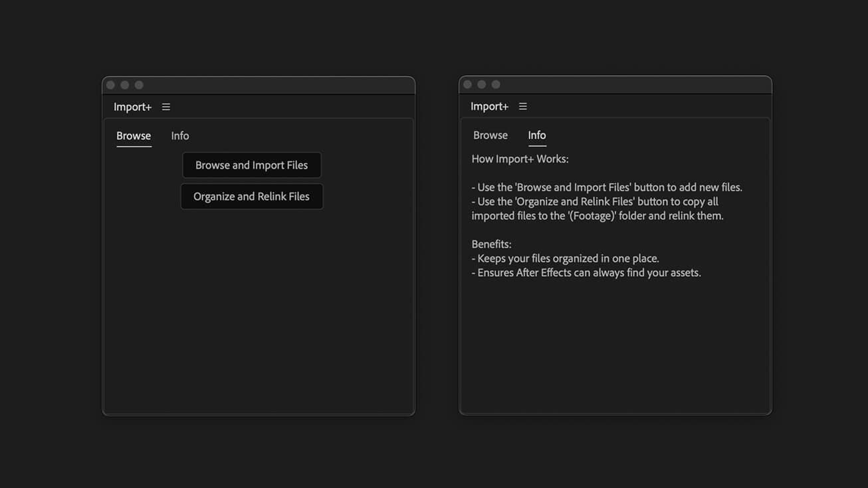Switch to the Info tab in the left panel
This screenshot has width=868, height=488.
pos(179,135)
